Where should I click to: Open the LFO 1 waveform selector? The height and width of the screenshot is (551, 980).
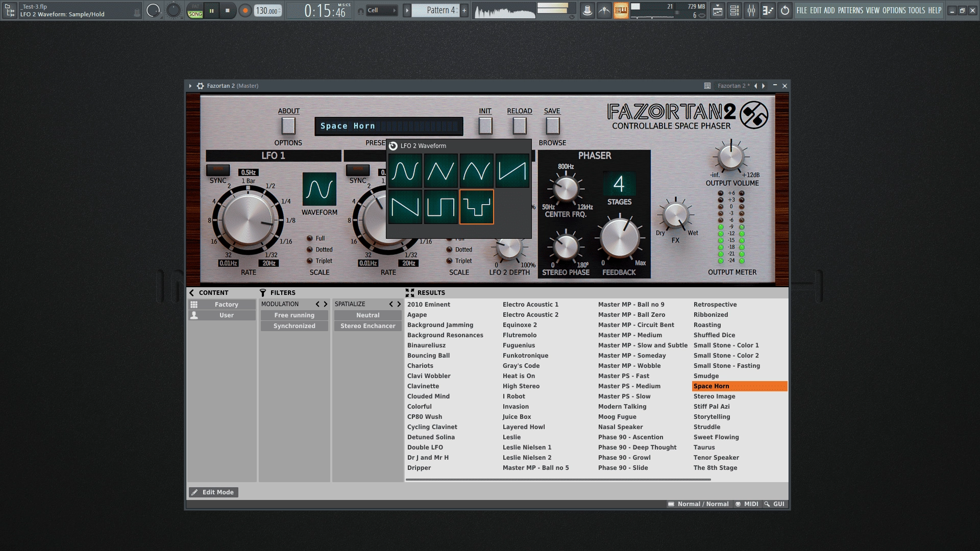(x=320, y=189)
